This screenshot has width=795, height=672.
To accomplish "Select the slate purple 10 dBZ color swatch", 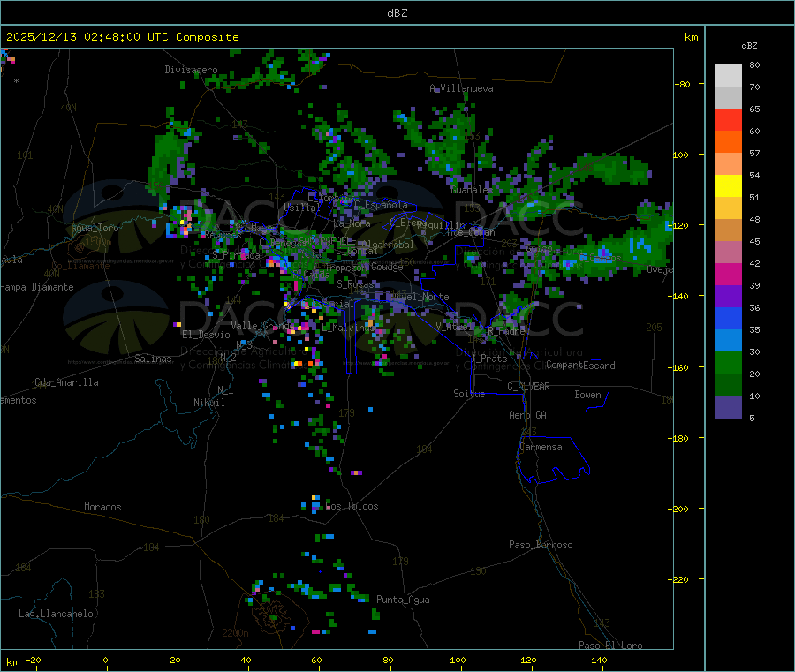I will [x=728, y=407].
